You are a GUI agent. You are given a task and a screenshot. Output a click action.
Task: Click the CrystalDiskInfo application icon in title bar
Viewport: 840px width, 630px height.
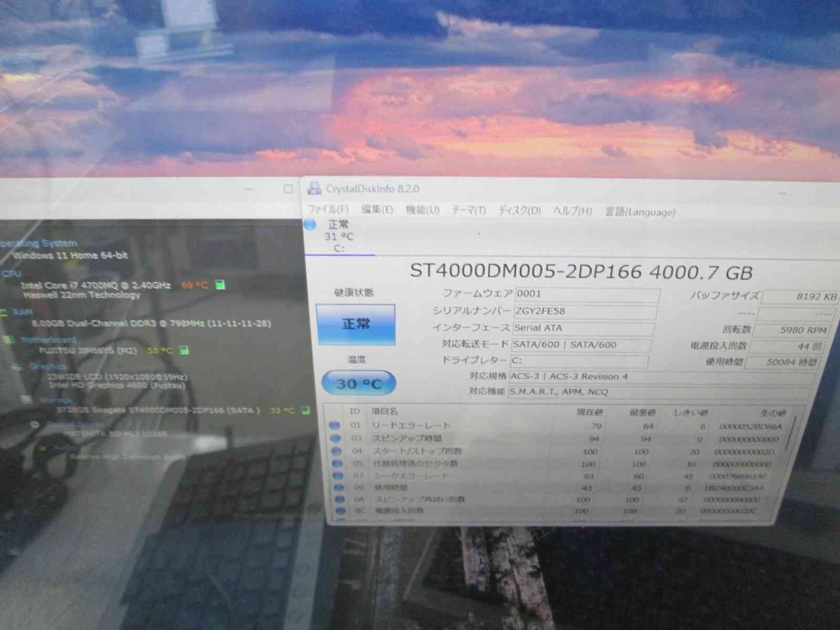pos(314,188)
